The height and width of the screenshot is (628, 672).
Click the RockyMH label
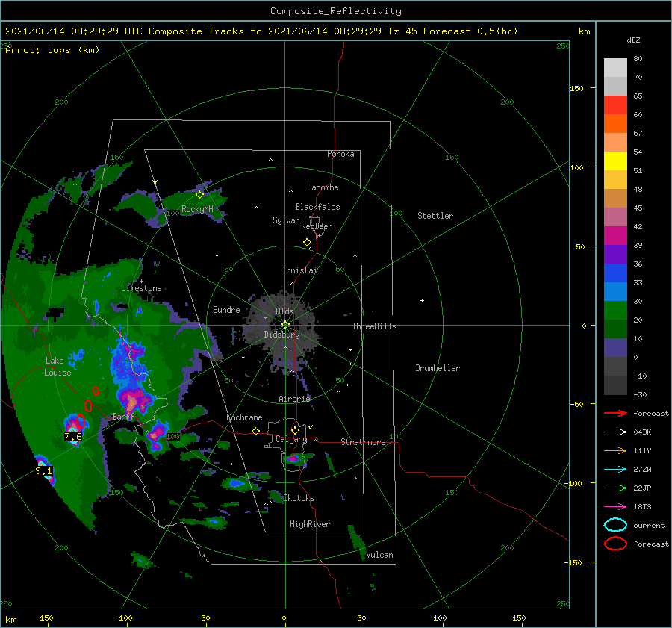[x=197, y=209]
